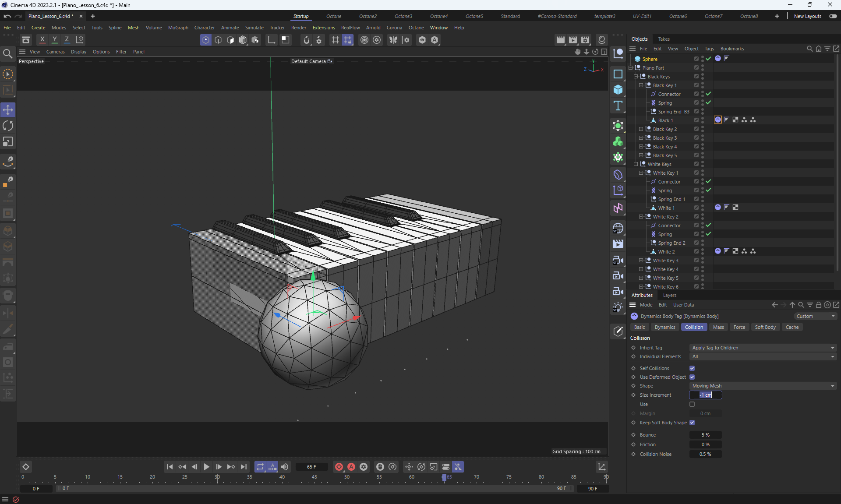Switch to the Soft Body tab
The width and height of the screenshot is (841, 504).
765,327
